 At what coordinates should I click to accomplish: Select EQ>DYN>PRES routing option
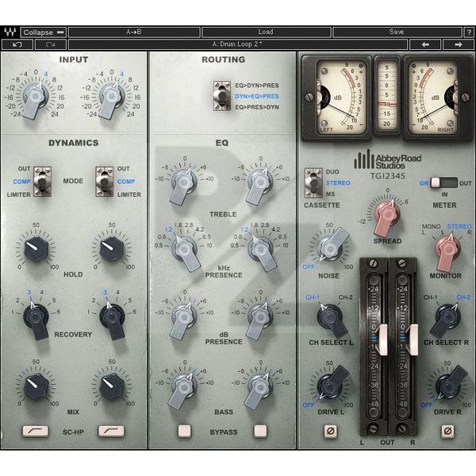tap(257, 86)
